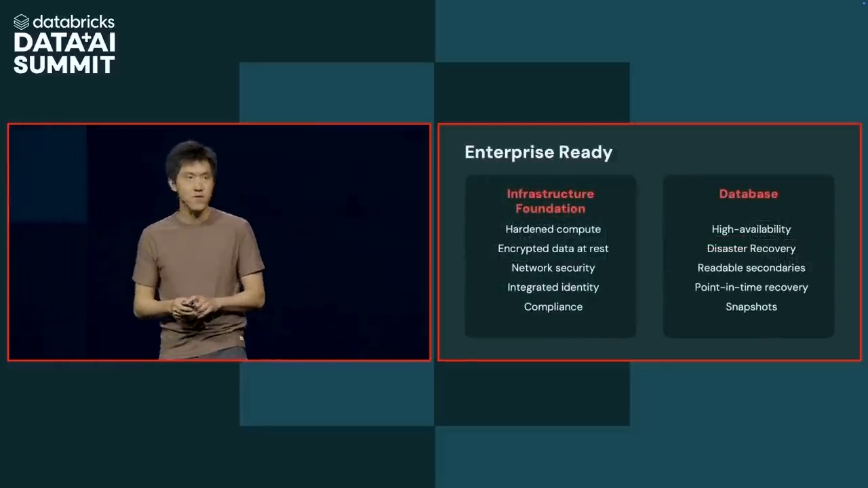Screen dimensions: 868x488
Task: Select the Infrastructure Foundation card heading
Action: [x=550, y=201]
